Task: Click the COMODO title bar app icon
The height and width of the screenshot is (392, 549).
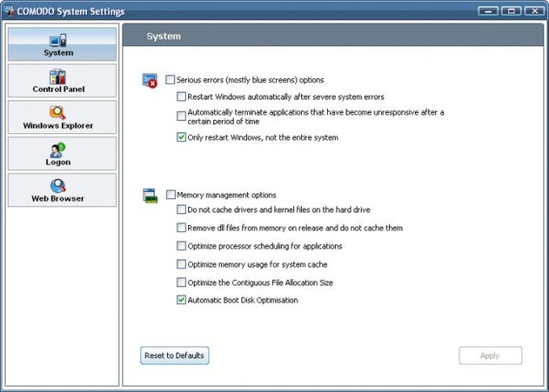Action: point(9,10)
